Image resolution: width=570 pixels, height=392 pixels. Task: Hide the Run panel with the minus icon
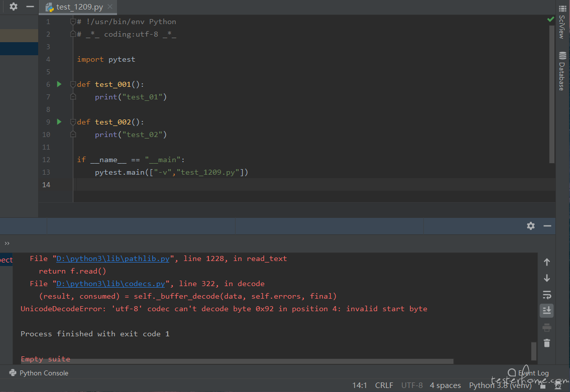547,226
